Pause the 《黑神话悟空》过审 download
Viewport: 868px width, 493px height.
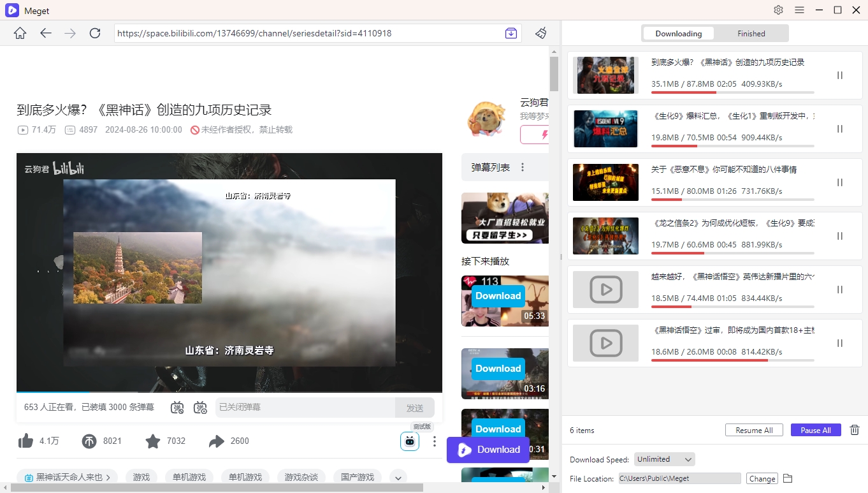(x=840, y=343)
